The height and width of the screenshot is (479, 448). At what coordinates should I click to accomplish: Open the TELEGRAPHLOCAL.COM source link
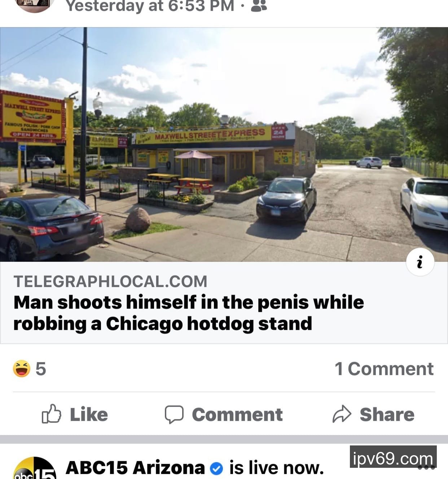[110, 281]
